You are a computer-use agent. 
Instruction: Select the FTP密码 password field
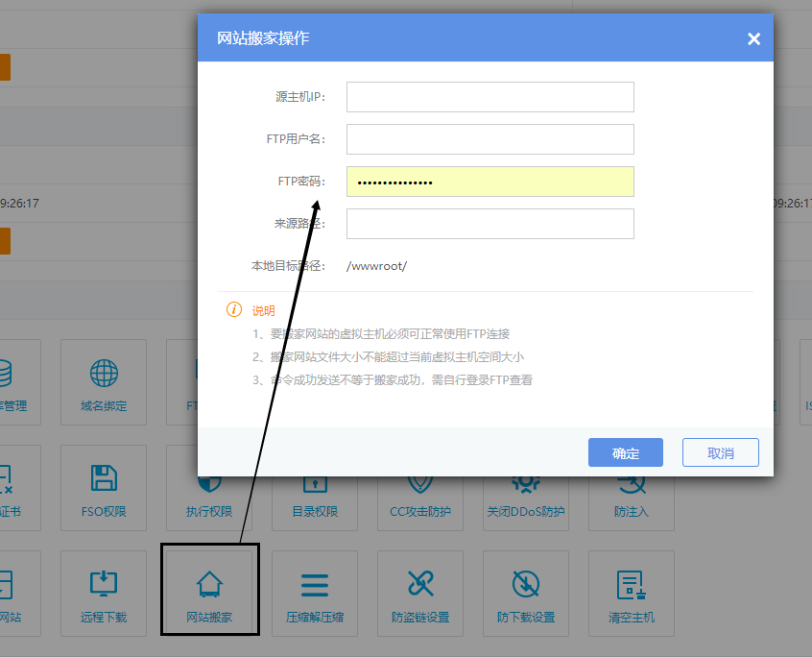[x=490, y=182]
